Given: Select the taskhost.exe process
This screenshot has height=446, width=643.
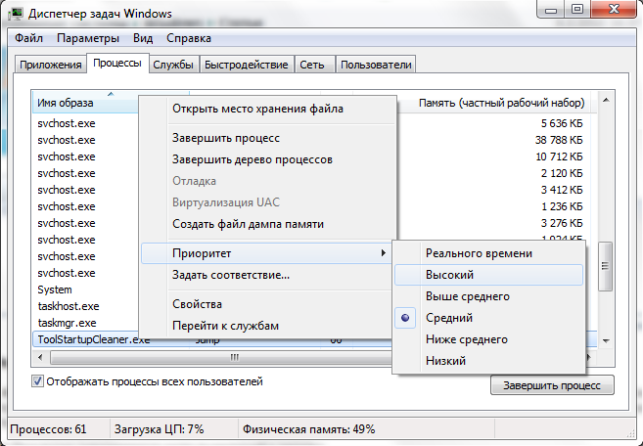Looking at the screenshot, I should pos(68,306).
